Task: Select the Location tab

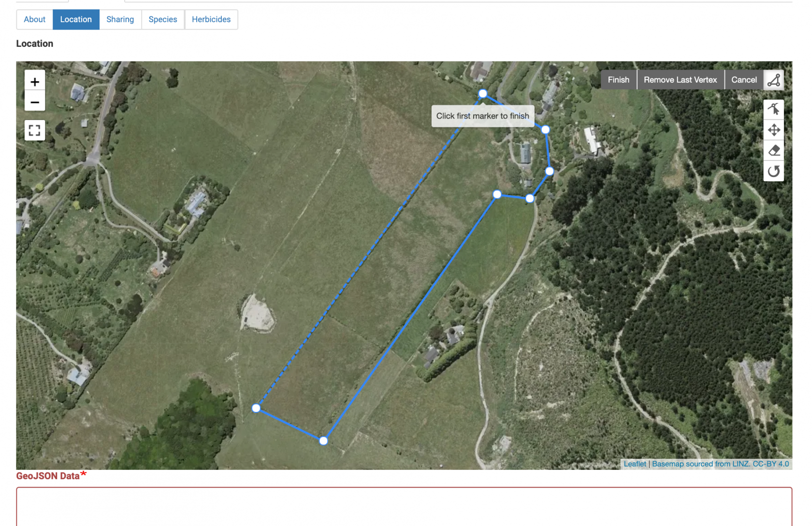Action: point(76,19)
